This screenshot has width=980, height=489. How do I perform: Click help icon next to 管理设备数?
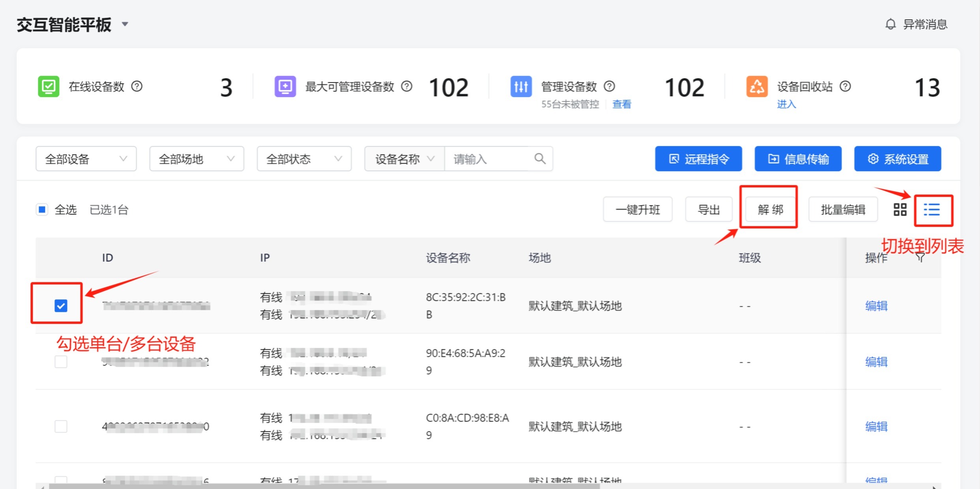(x=610, y=86)
